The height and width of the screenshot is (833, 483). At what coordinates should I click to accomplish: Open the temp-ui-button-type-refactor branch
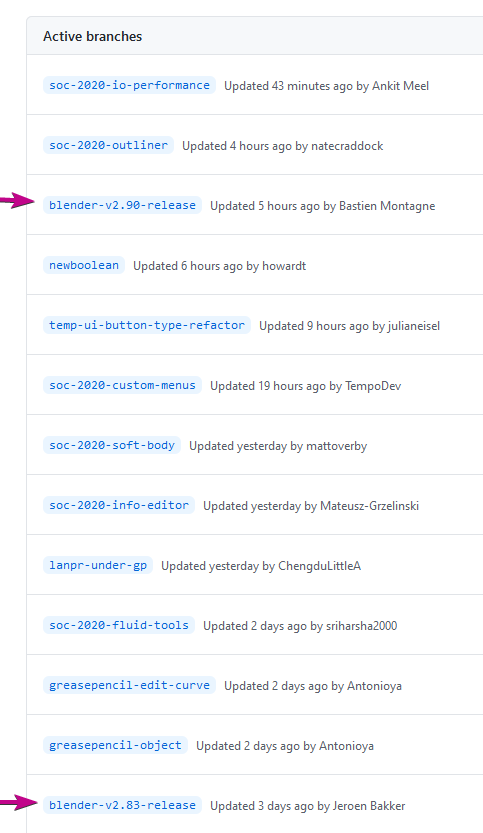147,325
